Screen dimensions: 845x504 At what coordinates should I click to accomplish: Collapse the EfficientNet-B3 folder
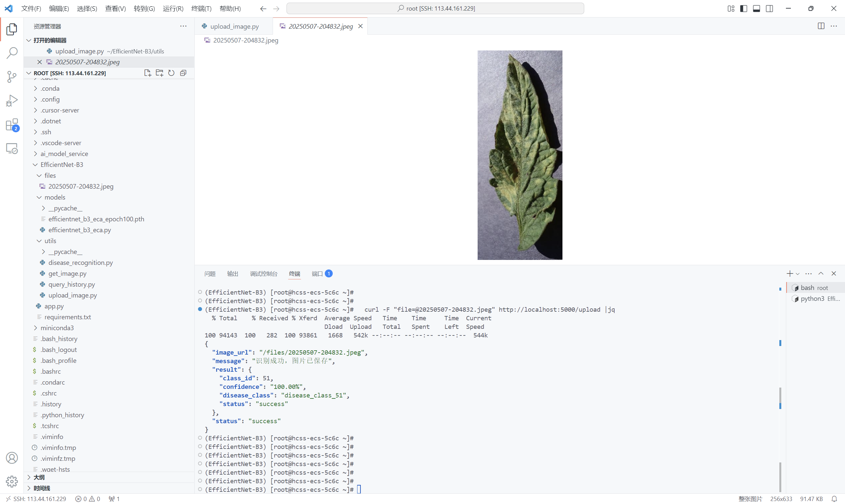(61, 165)
